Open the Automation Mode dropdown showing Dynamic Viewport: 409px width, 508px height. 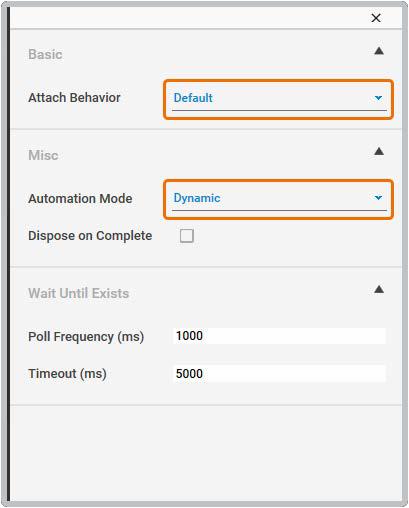279,199
